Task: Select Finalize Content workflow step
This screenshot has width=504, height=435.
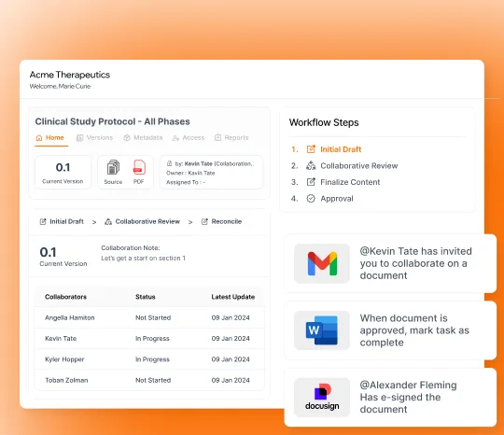Action: click(x=350, y=182)
